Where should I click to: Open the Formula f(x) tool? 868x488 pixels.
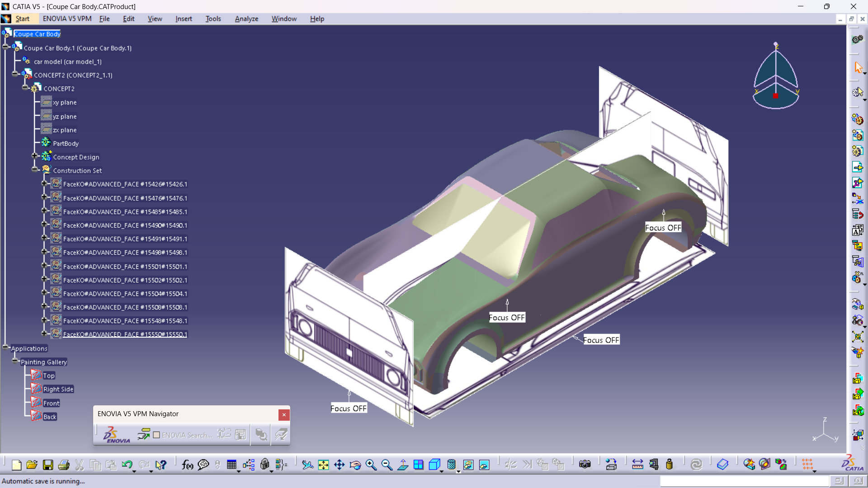(187, 465)
